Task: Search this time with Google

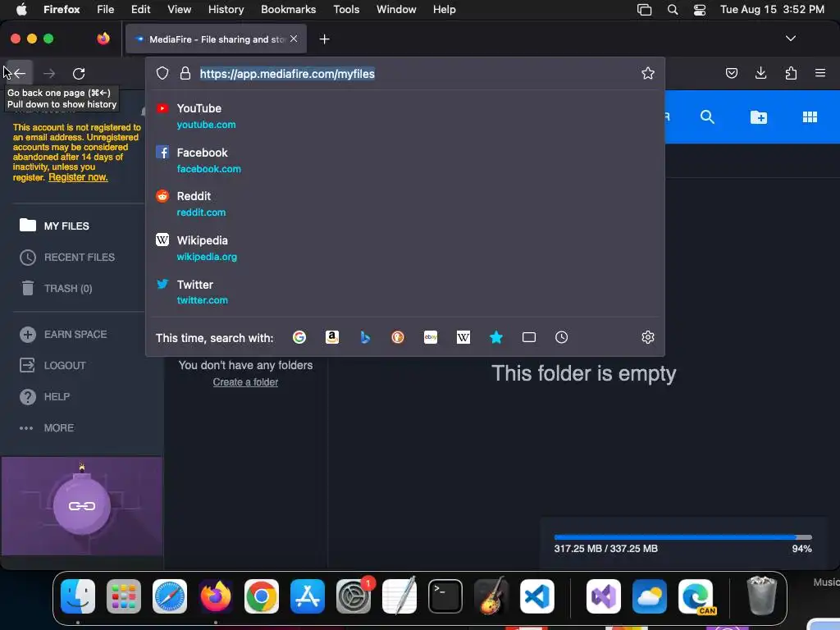Action: coord(299,337)
